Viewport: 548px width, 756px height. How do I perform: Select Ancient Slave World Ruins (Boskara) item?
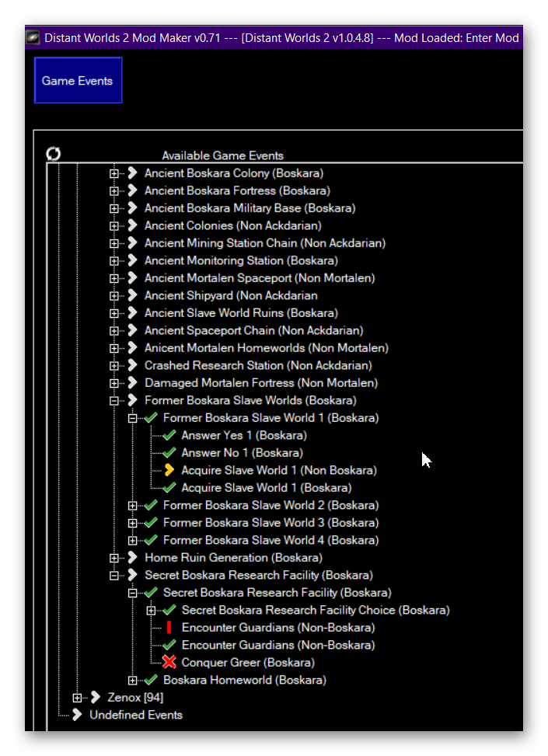pyautogui.click(x=241, y=313)
